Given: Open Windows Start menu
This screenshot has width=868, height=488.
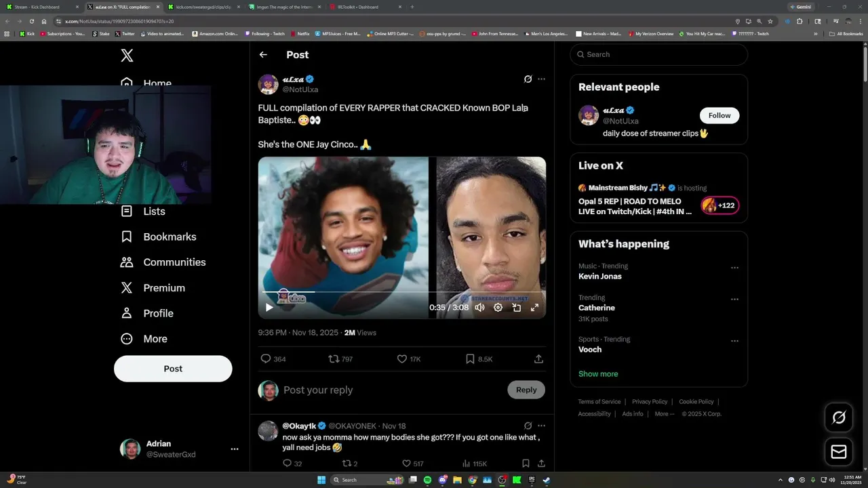Looking at the screenshot, I should 321,480.
